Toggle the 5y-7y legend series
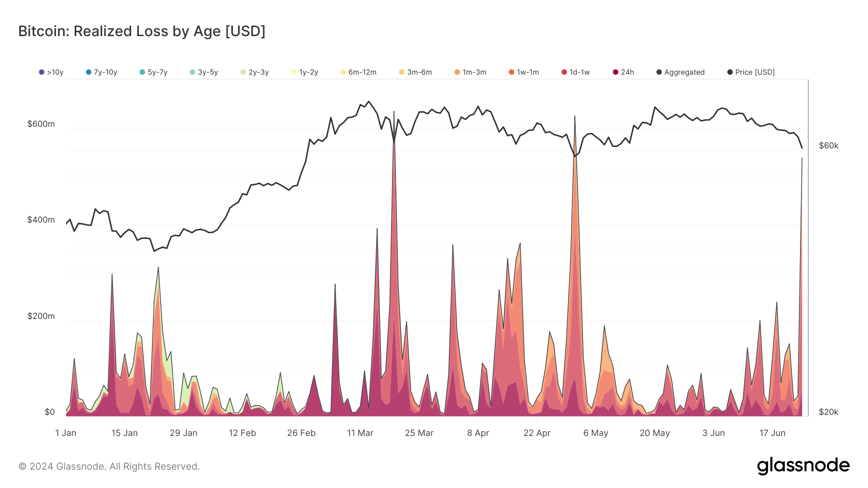 pyautogui.click(x=153, y=72)
